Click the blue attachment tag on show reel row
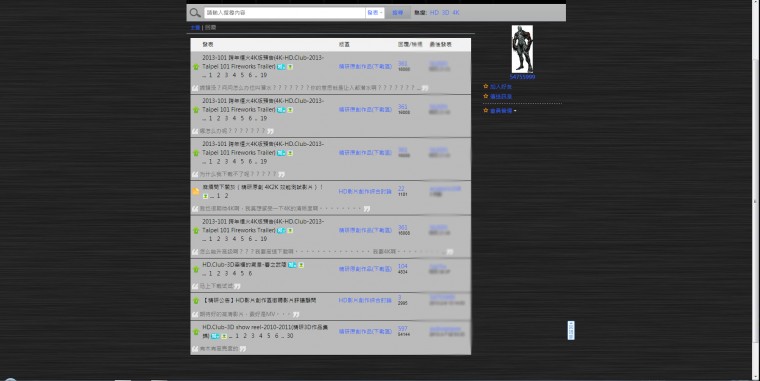The width and height of the screenshot is (760, 381). point(215,336)
